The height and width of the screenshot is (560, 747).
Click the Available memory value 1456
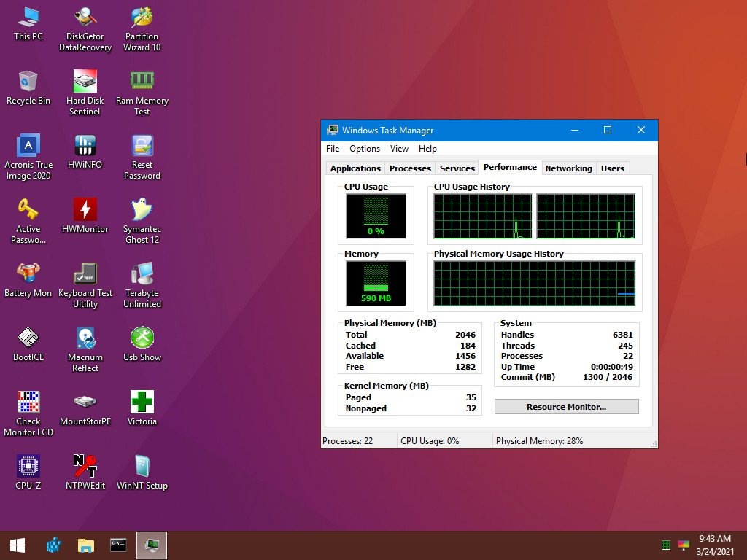coord(465,356)
